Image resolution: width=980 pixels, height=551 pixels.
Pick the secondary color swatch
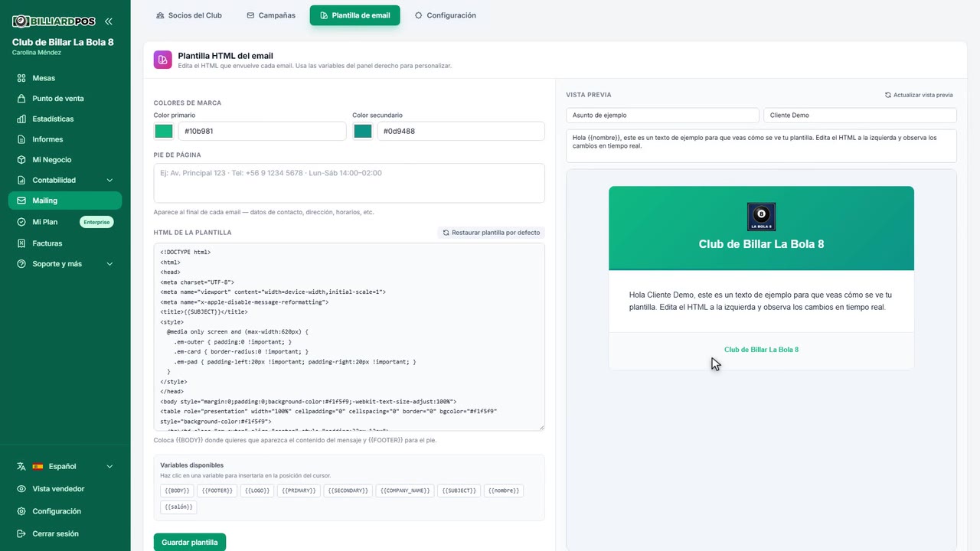pos(363,131)
